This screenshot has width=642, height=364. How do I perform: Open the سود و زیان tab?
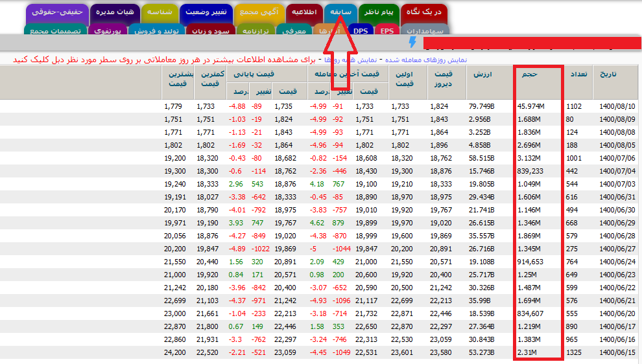point(211,30)
